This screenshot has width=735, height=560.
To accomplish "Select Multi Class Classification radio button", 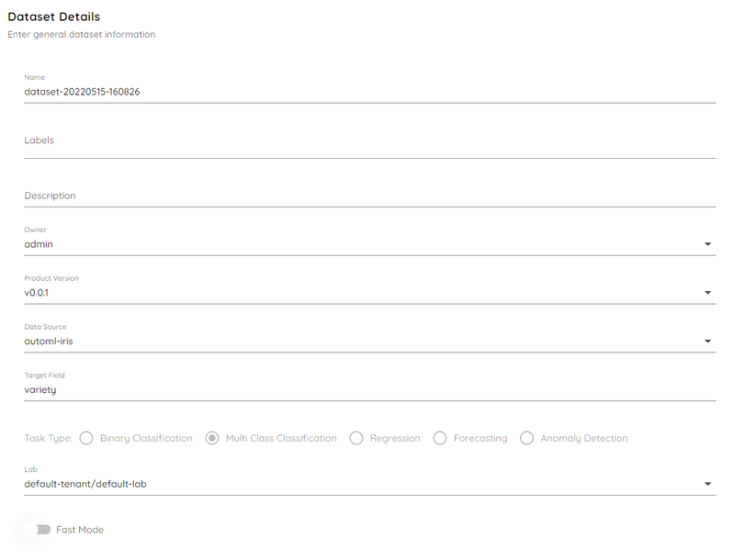I will point(212,438).
